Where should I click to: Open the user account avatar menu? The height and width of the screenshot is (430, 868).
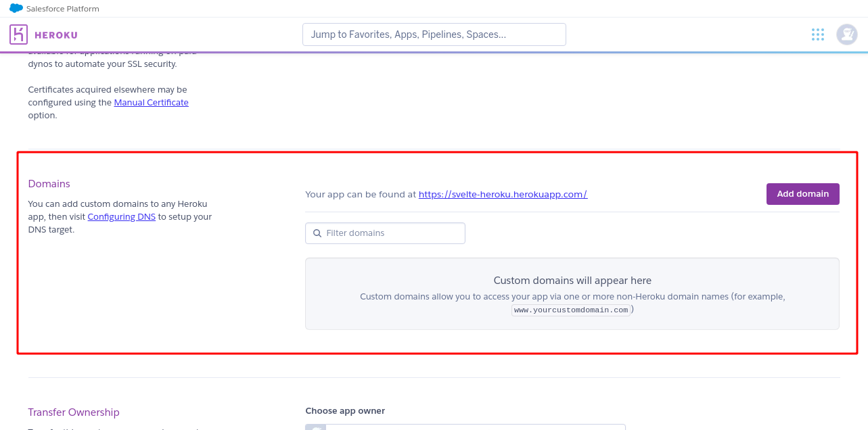point(846,34)
